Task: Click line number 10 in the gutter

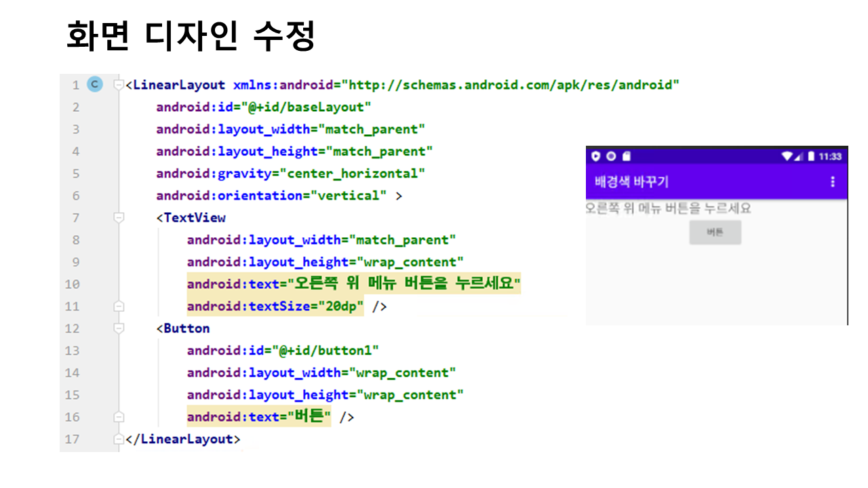Action: tap(72, 284)
